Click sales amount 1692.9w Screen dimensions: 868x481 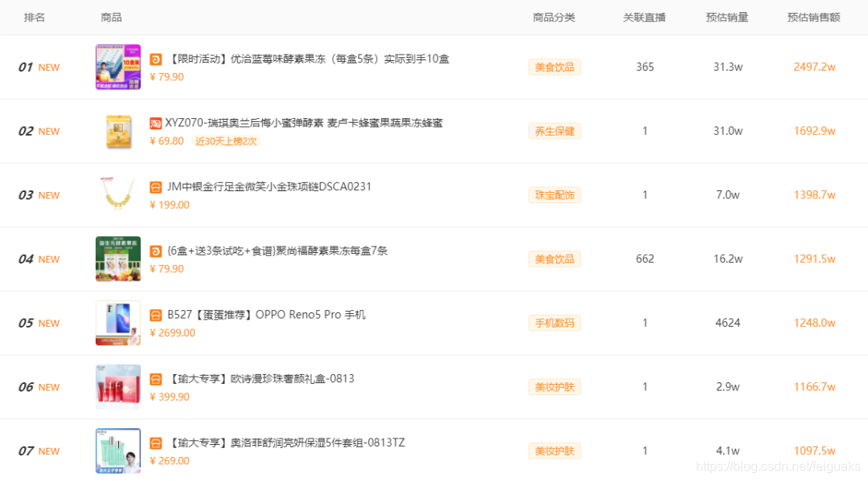pyautogui.click(x=815, y=131)
